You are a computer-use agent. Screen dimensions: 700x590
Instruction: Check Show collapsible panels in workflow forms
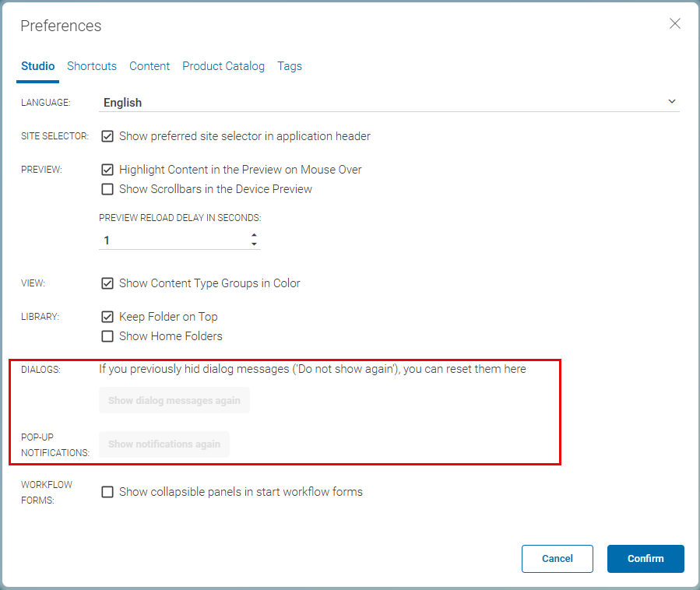(107, 492)
